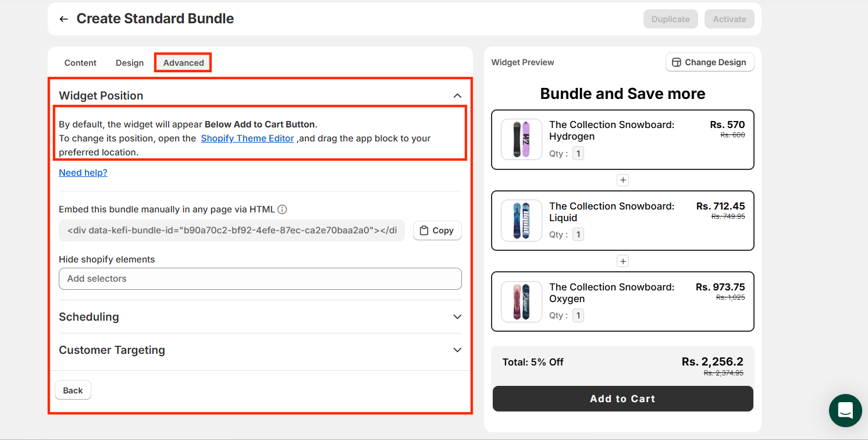Viewport: 868px width, 440px height.
Task: Collapse the Widget Position section
Action: point(457,96)
